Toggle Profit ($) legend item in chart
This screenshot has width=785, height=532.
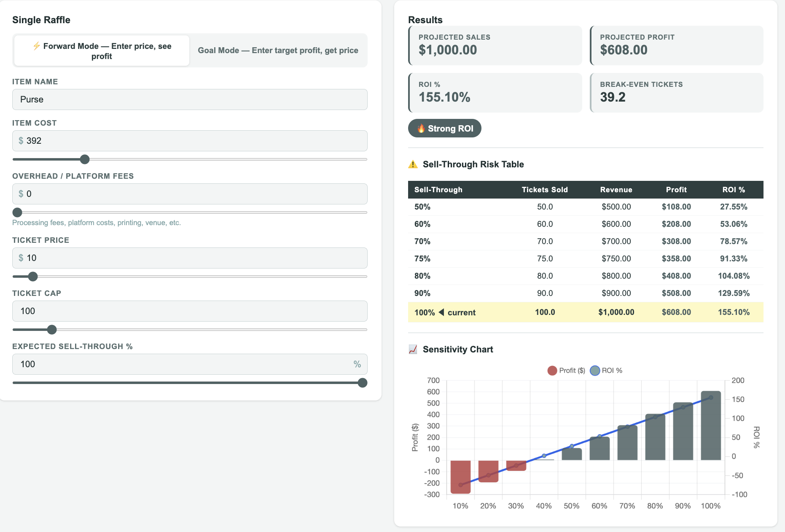click(x=566, y=371)
